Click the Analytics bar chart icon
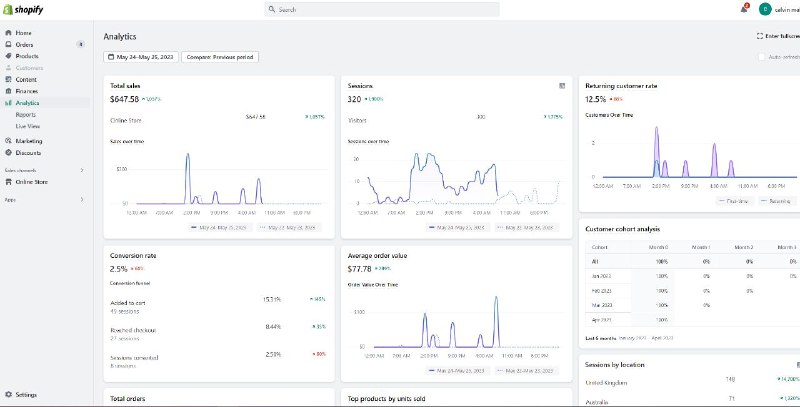 pyautogui.click(x=8, y=103)
